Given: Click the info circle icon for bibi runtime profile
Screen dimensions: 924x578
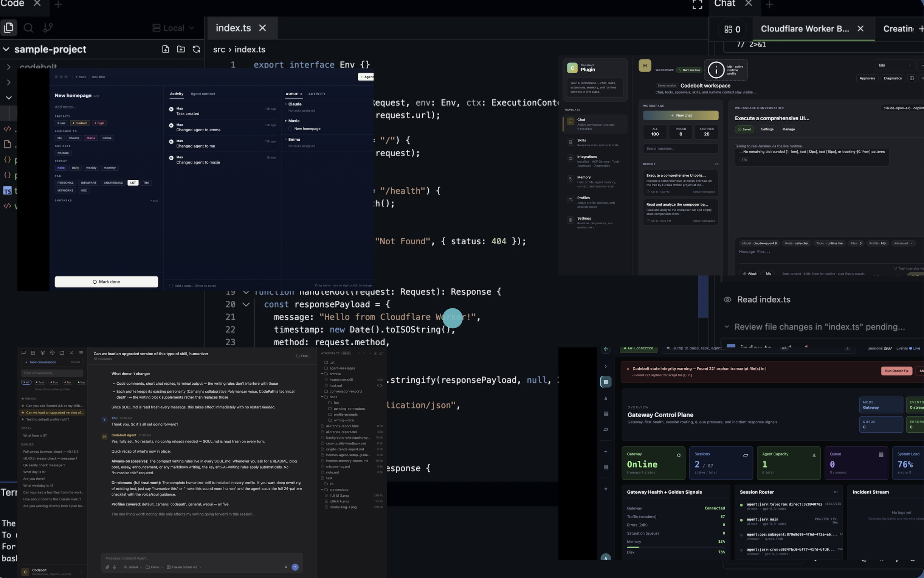Looking at the screenshot, I should click(716, 70).
